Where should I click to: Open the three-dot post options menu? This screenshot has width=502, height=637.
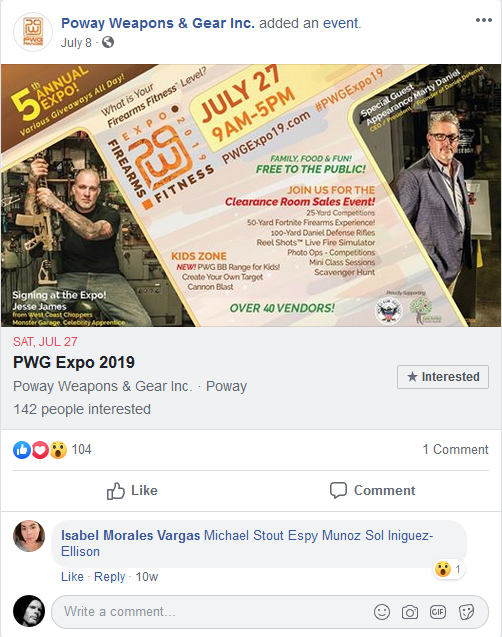484,20
